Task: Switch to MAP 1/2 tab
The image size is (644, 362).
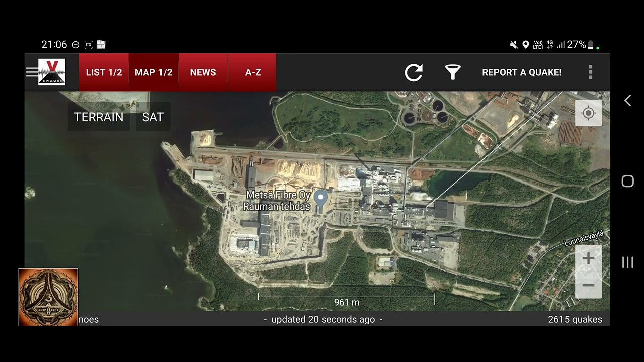Action: pyautogui.click(x=153, y=72)
